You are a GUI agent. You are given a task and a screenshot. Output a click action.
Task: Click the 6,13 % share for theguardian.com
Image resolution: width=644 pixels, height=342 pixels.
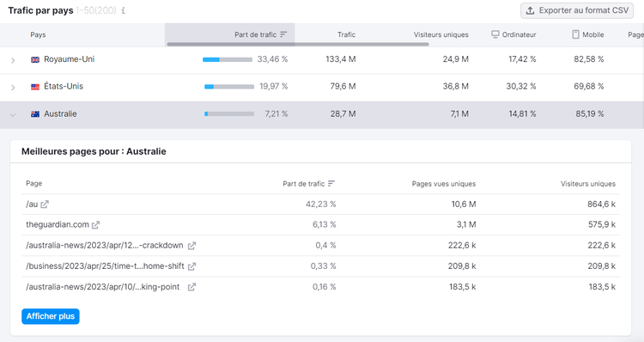[324, 225]
